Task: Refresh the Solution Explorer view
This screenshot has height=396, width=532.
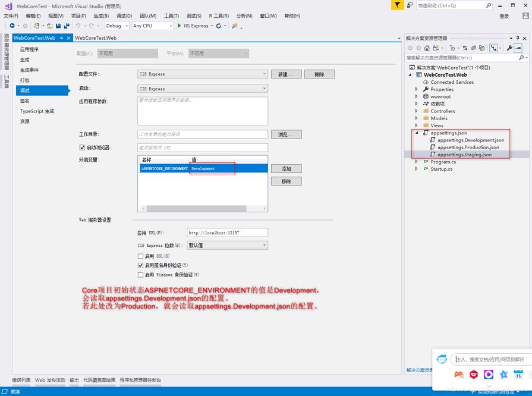Action: [474, 48]
